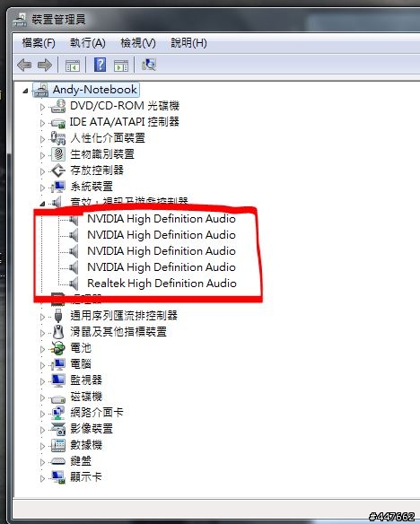Expand the 人性化介面裝置 node
Screen dimensions: 420x524
[x=42, y=139]
